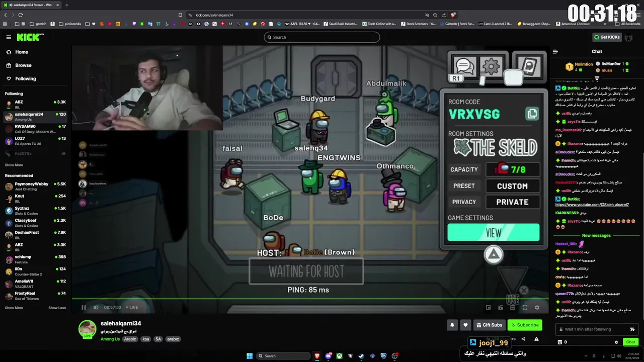Jump to LIVE in player
This screenshot has height=362, width=644.
pos(132,307)
